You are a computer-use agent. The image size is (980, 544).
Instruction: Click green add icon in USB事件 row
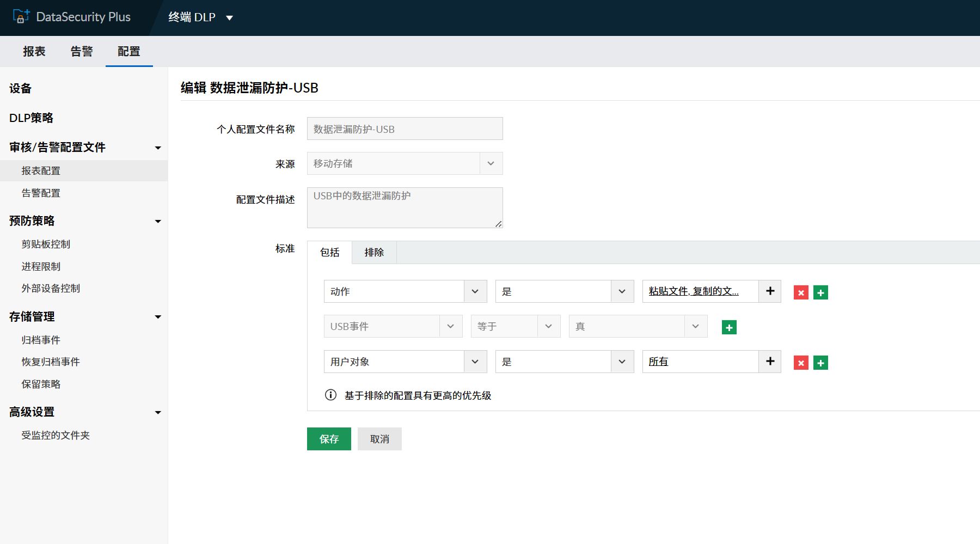[729, 327]
